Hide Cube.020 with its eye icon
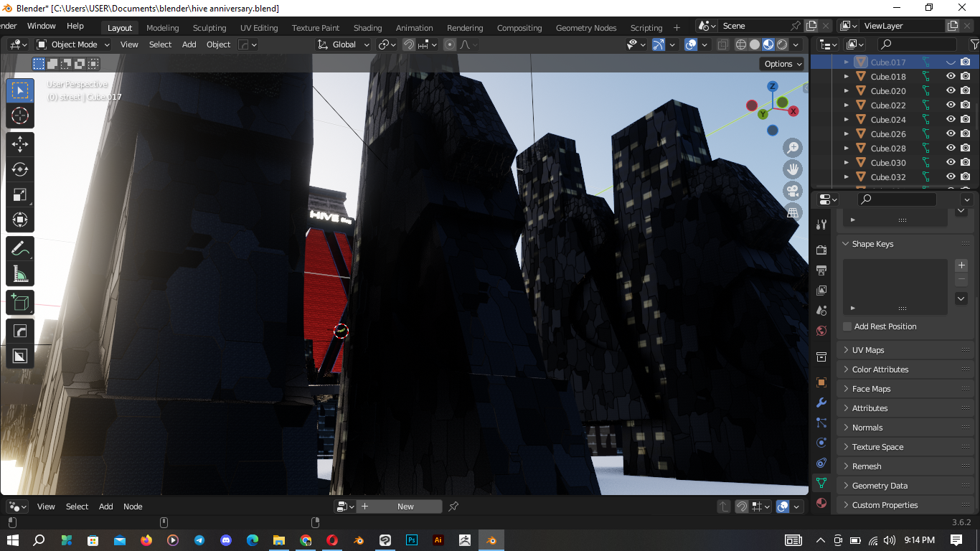The width and height of the screenshot is (980, 551). (951, 91)
